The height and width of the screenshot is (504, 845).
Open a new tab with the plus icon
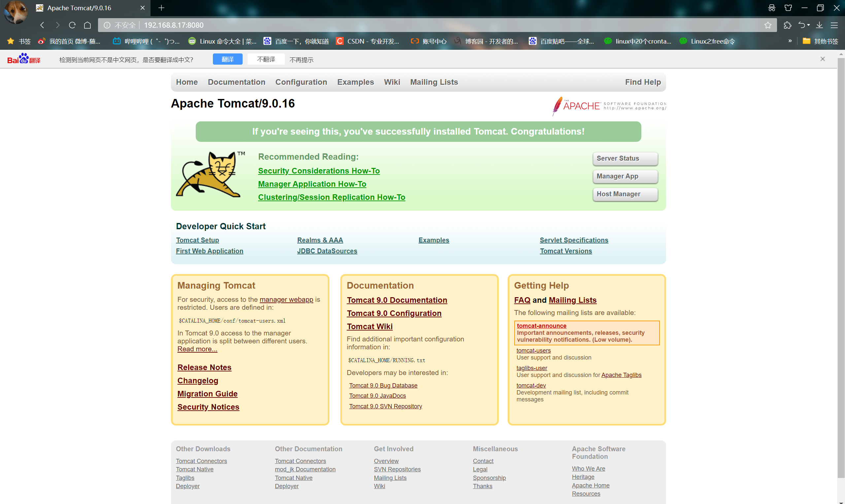(x=161, y=8)
